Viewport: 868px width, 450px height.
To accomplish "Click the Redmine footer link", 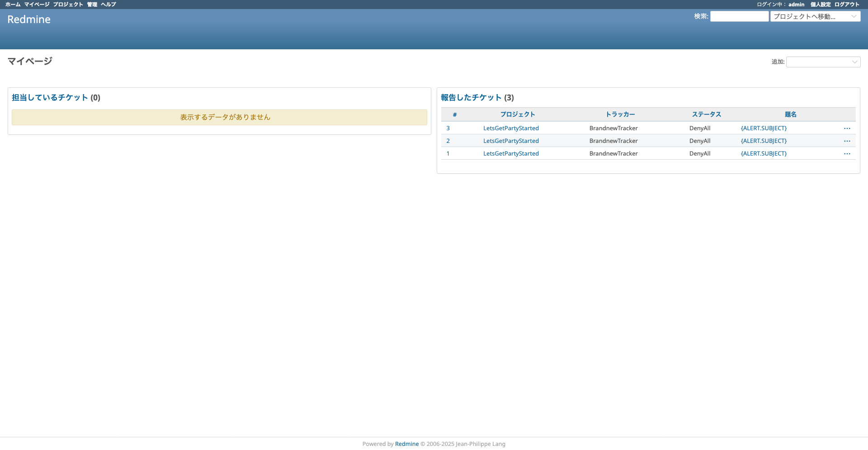I will tap(407, 444).
